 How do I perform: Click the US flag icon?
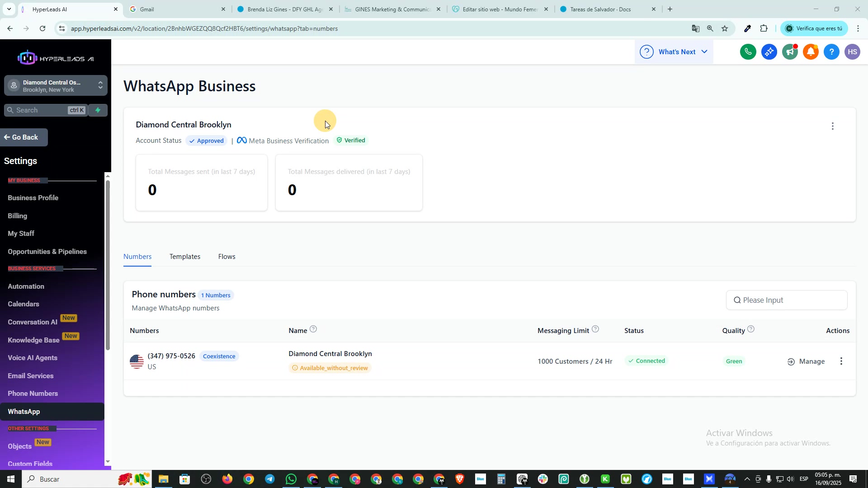137,361
